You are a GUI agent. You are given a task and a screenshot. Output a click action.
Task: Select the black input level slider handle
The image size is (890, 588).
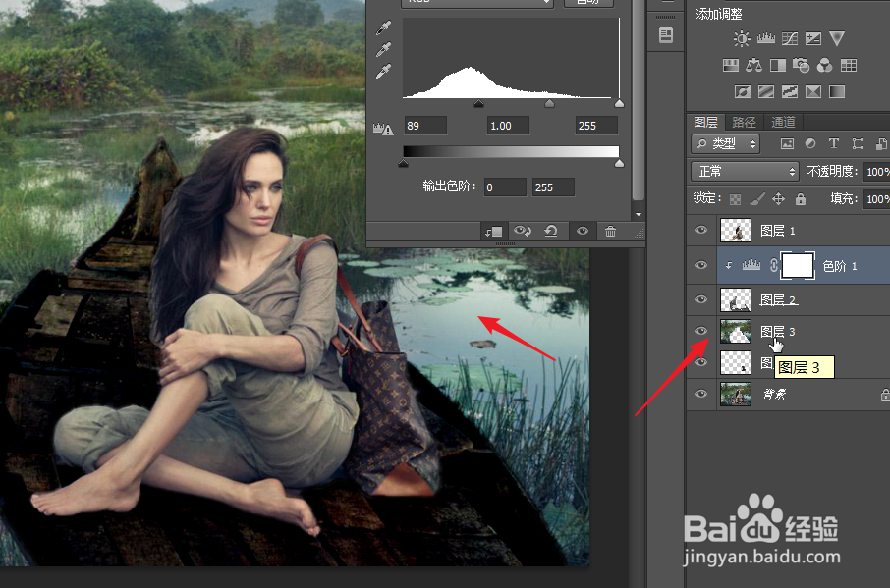tap(479, 103)
